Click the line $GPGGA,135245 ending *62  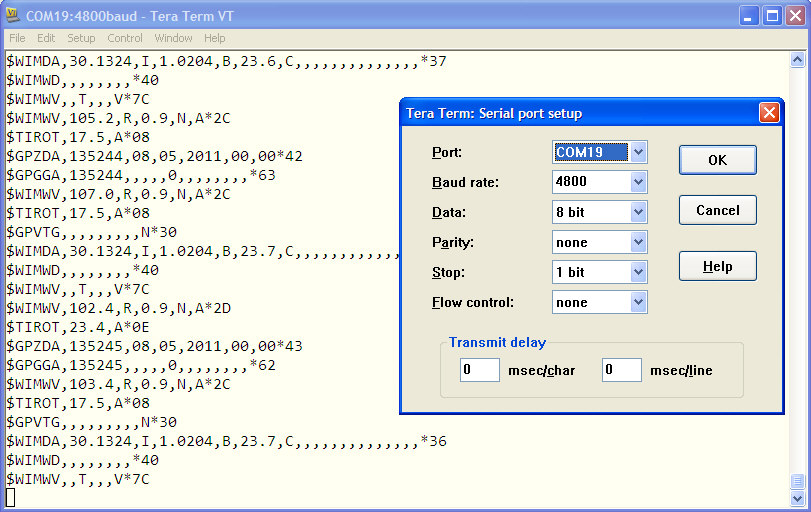[141, 365]
